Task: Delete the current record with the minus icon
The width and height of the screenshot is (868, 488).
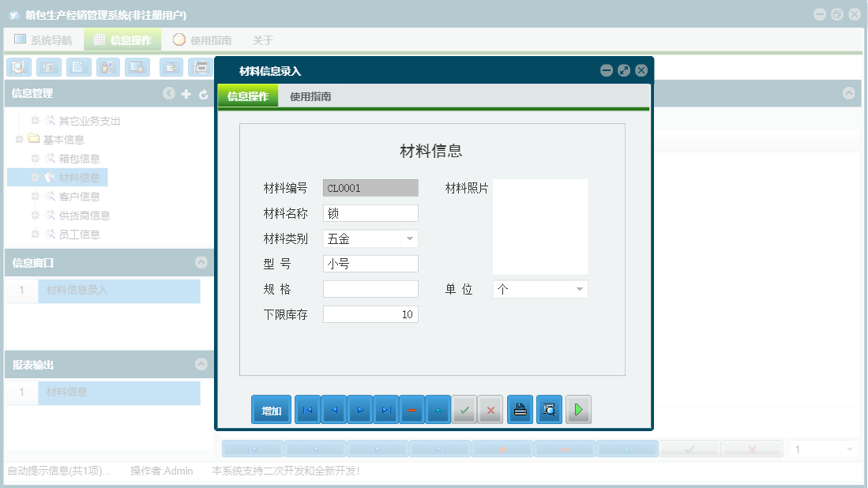Action: point(412,409)
